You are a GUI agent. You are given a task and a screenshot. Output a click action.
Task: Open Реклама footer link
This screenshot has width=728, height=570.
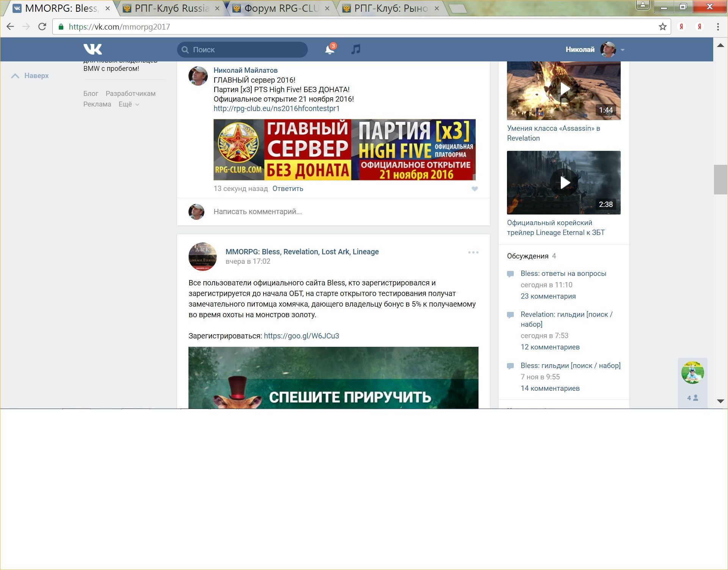coord(97,104)
